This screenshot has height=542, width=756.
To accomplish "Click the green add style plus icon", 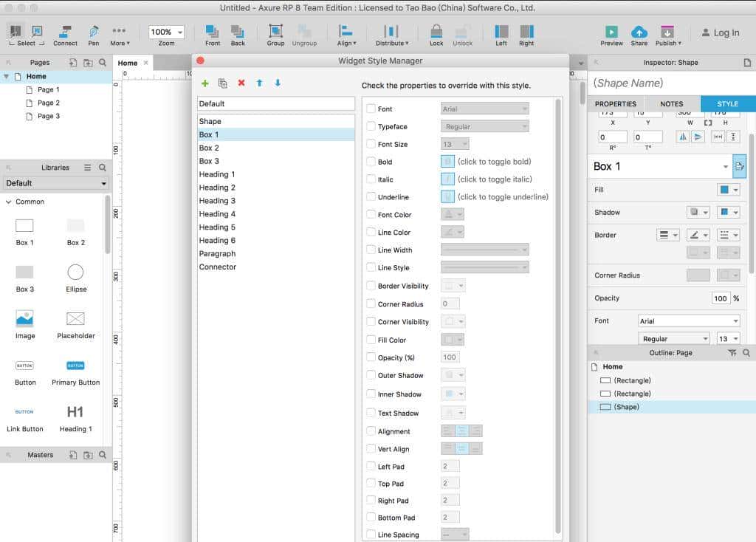I will pos(205,83).
